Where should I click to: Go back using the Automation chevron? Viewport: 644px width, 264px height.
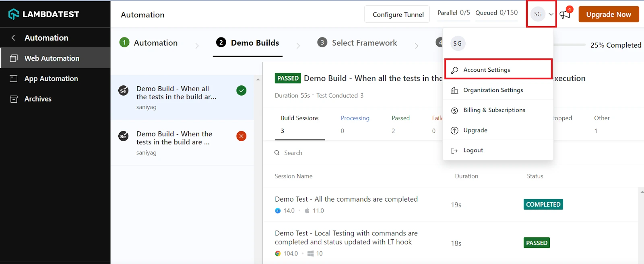click(13, 37)
